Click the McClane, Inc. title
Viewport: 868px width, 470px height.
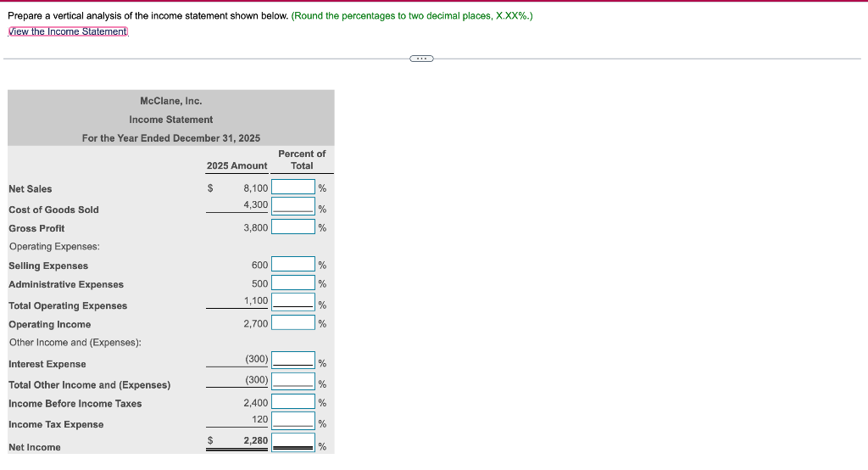pyautogui.click(x=171, y=101)
